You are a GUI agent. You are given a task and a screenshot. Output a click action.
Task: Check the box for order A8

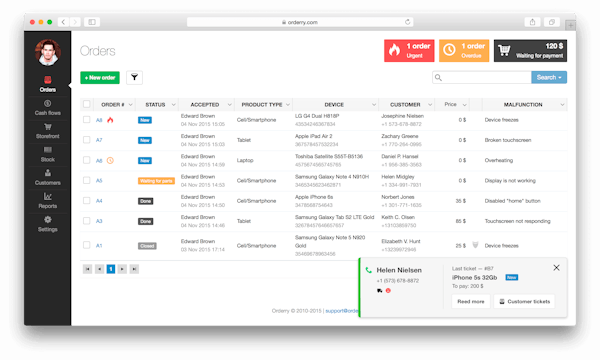(86, 120)
